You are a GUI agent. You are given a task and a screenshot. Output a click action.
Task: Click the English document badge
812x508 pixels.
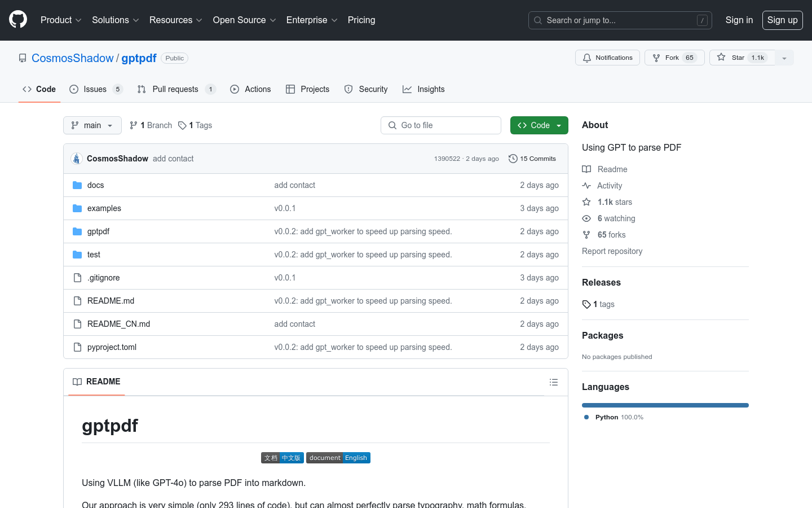pyautogui.click(x=338, y=458)
